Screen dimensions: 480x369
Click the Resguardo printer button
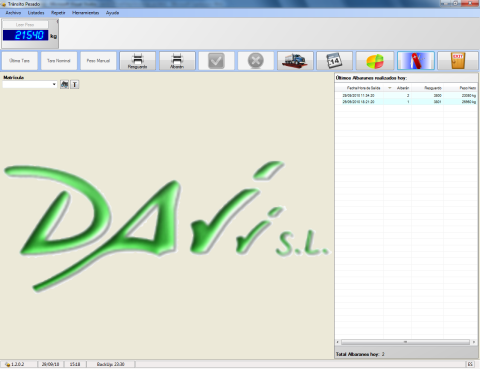point(138,61)
